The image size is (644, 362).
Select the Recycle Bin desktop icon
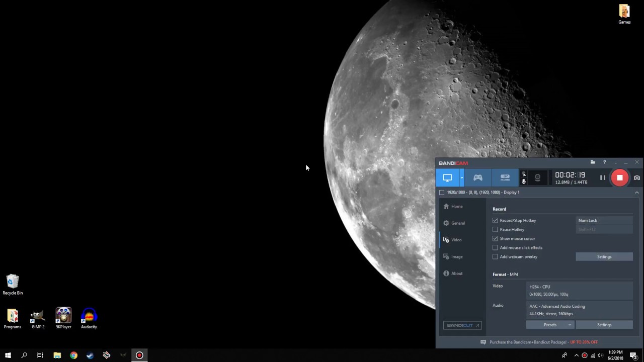tap(13, 285)
